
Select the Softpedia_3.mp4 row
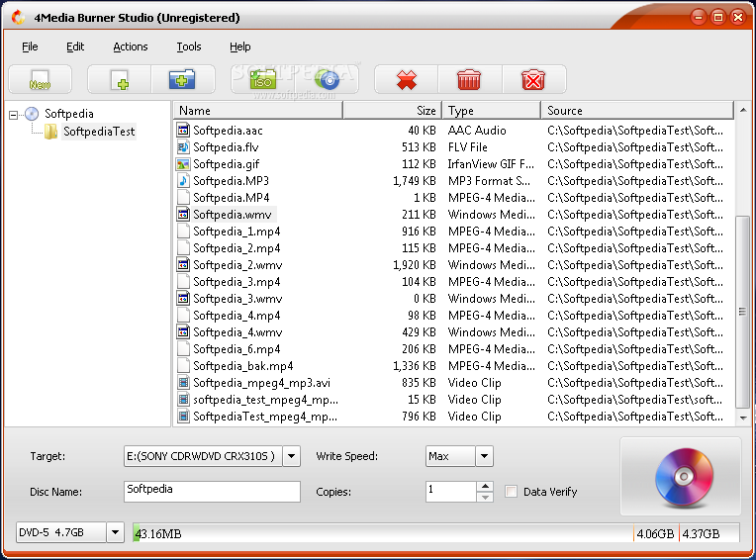tap(453, 282)
